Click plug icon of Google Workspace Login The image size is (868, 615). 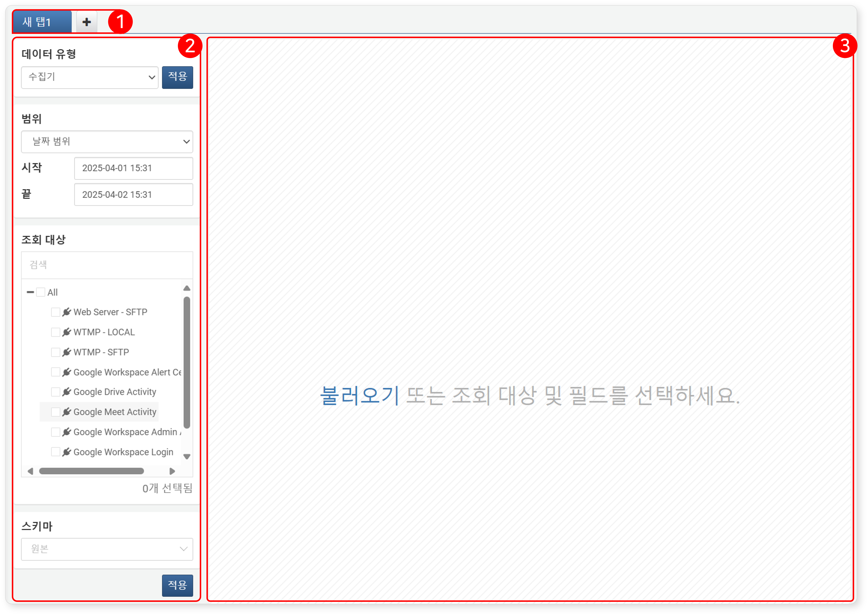coord(67,452)
